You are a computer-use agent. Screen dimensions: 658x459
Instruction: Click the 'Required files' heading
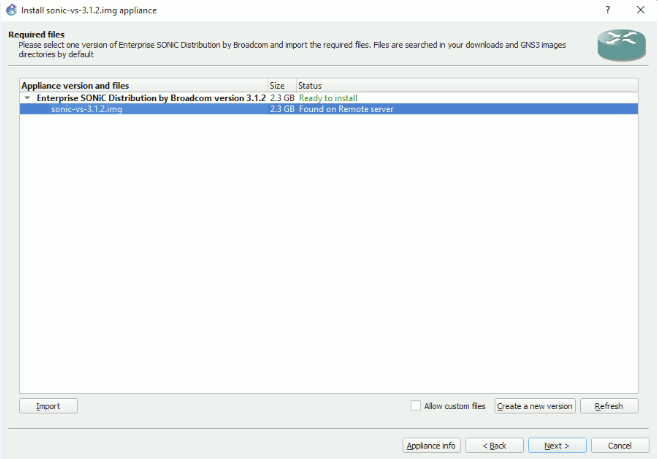37,34
